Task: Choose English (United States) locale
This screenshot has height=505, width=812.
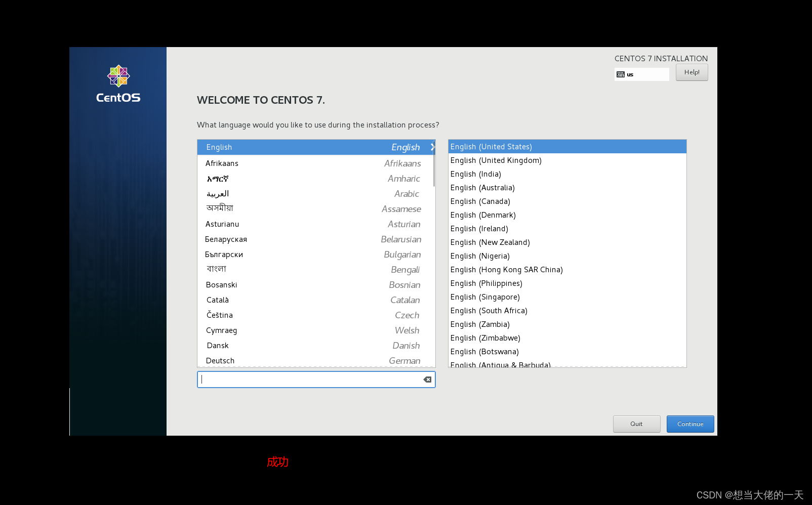Action: [x=567, y=147]
